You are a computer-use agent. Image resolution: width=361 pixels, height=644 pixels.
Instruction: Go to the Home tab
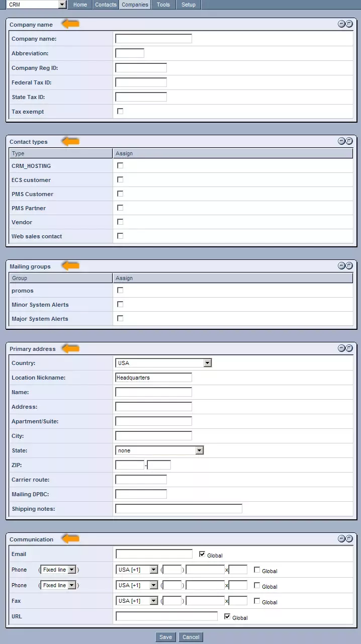tap(80, 5)
